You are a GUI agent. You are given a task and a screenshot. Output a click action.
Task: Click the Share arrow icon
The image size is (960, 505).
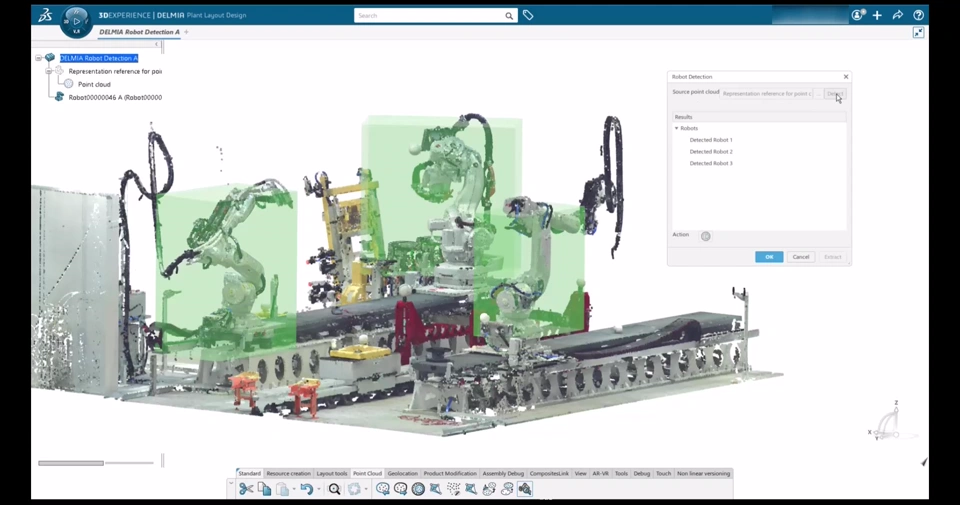898,15
